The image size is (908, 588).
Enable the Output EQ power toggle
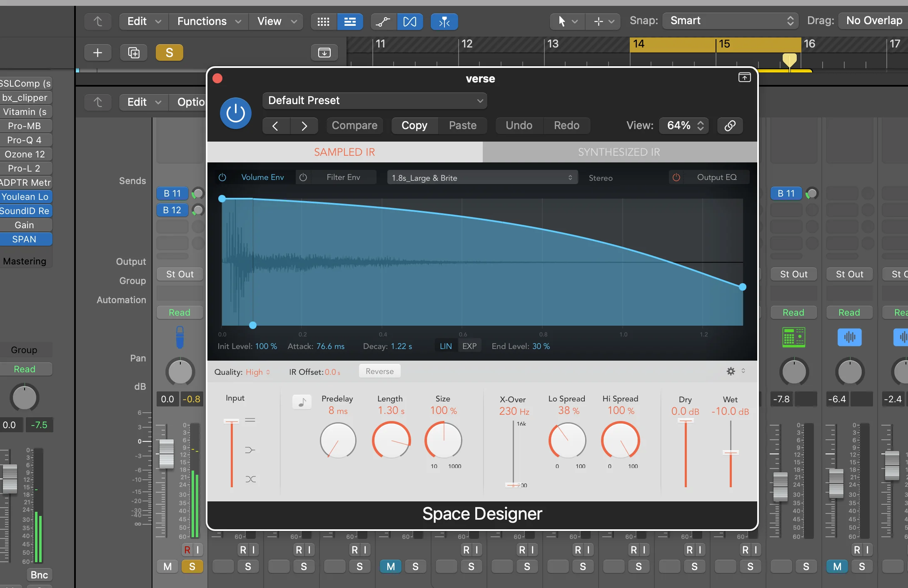pyautogui.click(x=676, y=177)
